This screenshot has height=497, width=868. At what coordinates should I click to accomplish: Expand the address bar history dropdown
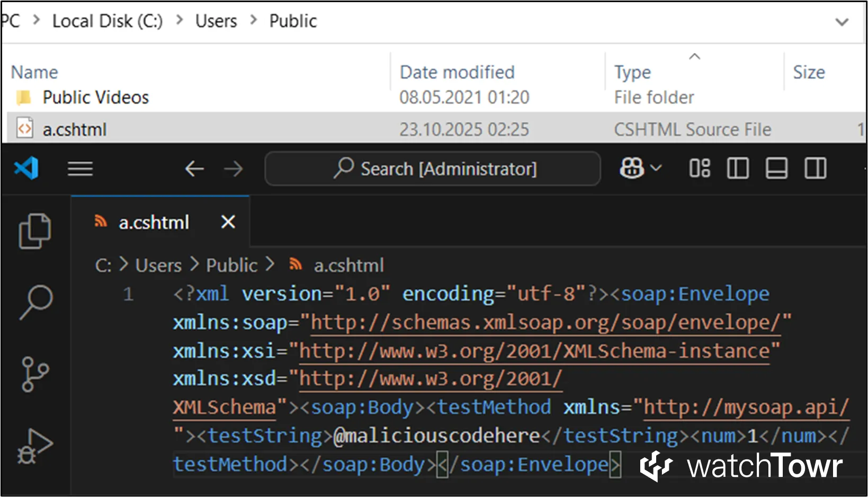[842, 22]
